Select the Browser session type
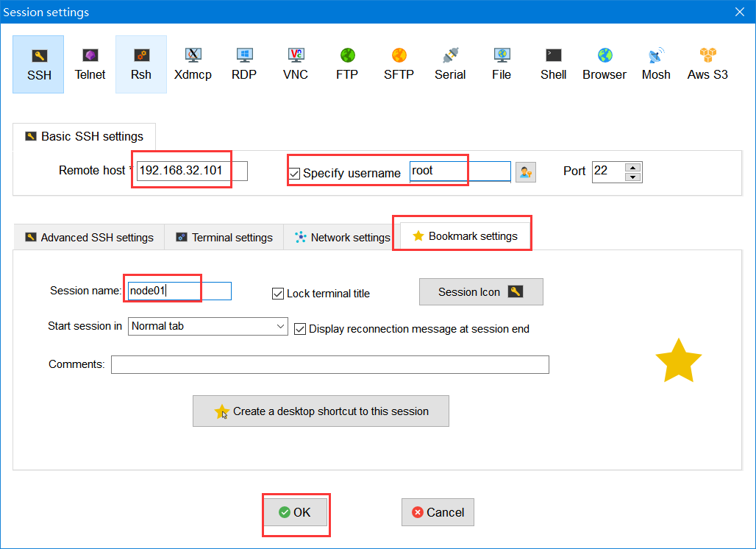The image size is (756, 549). 605,64
